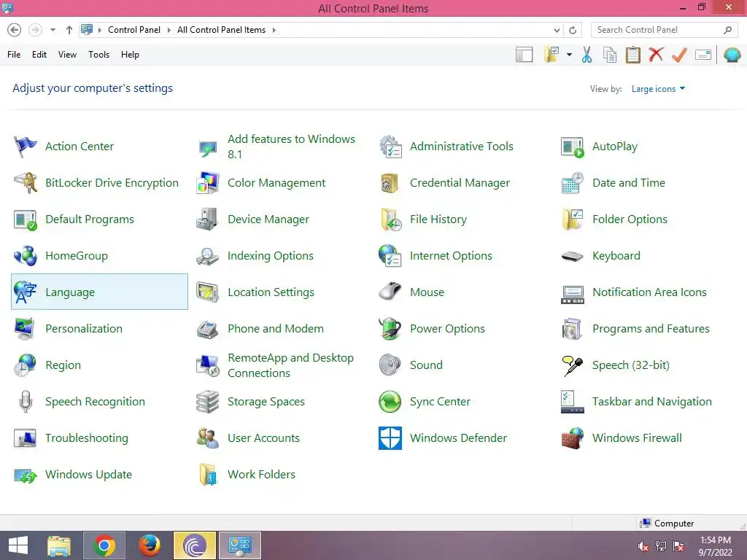
Task: Click the BitLocker Drive Encryption icon
Action: (26, 183)
